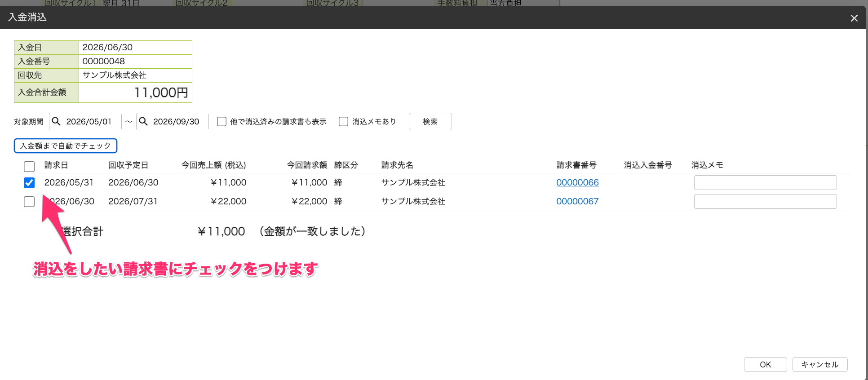This screenshot has width=868, height=380.
Task: Click the 回収予定日 column header
Action: coord(128,165)
